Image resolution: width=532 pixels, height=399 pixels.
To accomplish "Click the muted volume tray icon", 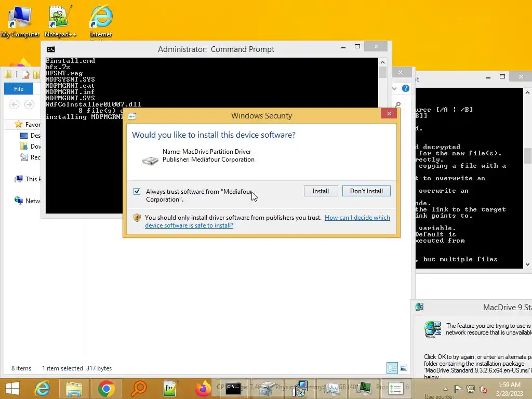I will (483, 389).
